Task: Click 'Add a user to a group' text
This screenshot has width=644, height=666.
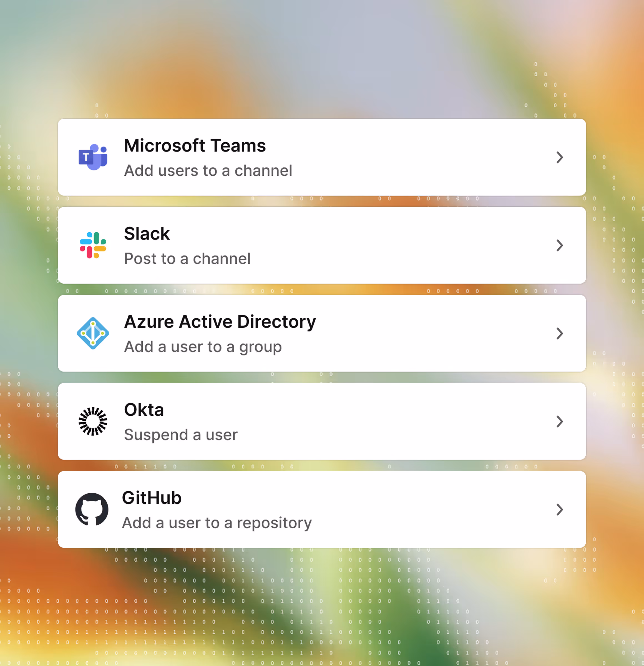Action: click(203, 347)
